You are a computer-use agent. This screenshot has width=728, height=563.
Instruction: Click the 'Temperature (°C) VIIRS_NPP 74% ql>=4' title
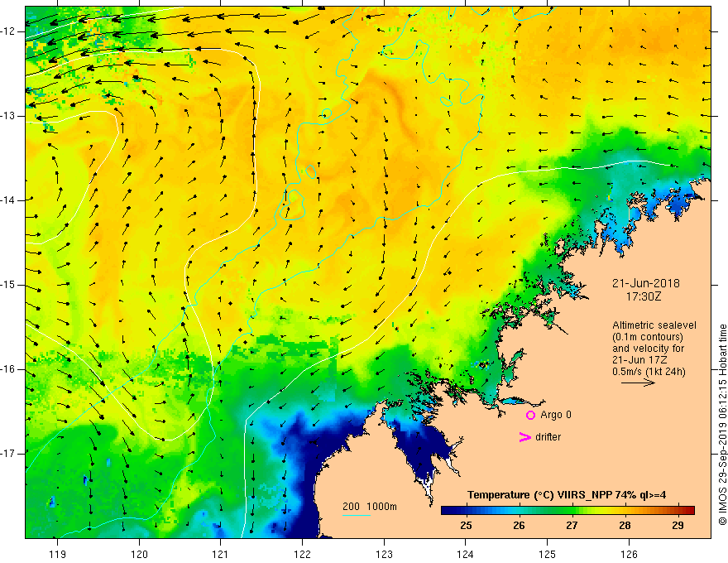[567, 495]
